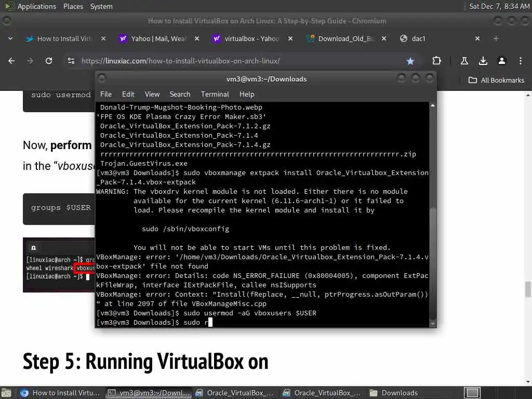Viewport: 532px width, 399px height.
Task: Switch to vm3 terminal taskbar entry
Action: (149, 393)
